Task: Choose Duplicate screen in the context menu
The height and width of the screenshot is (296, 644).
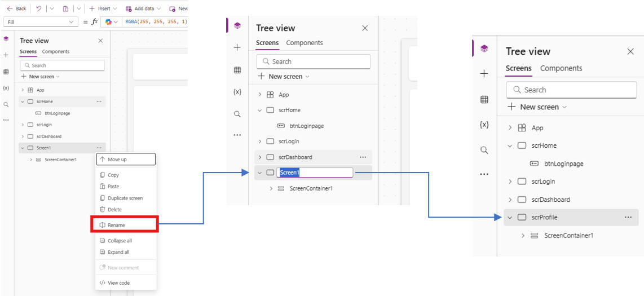Action: pyautogui.click(x=126, y=198)
